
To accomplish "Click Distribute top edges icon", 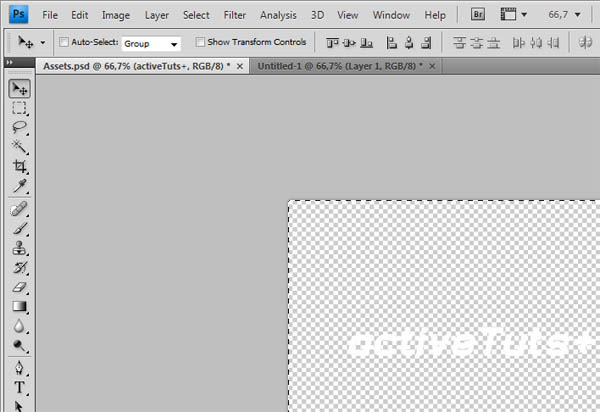I will tap(459, 42).
